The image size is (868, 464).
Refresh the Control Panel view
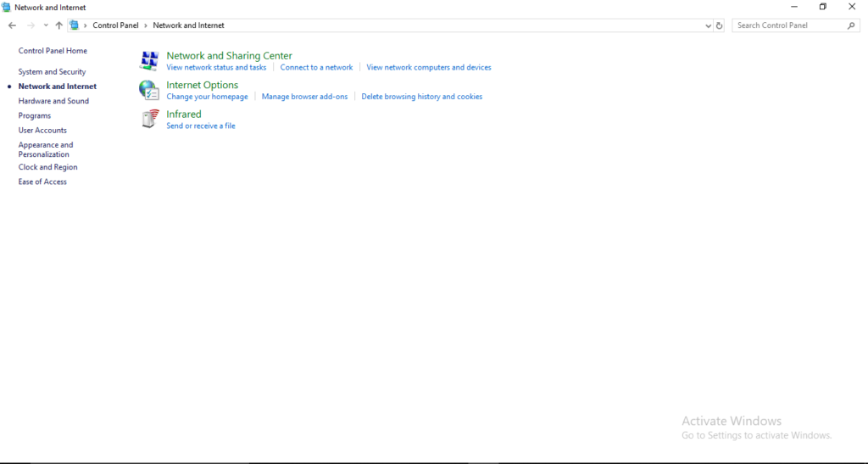[x=719, y=25]
